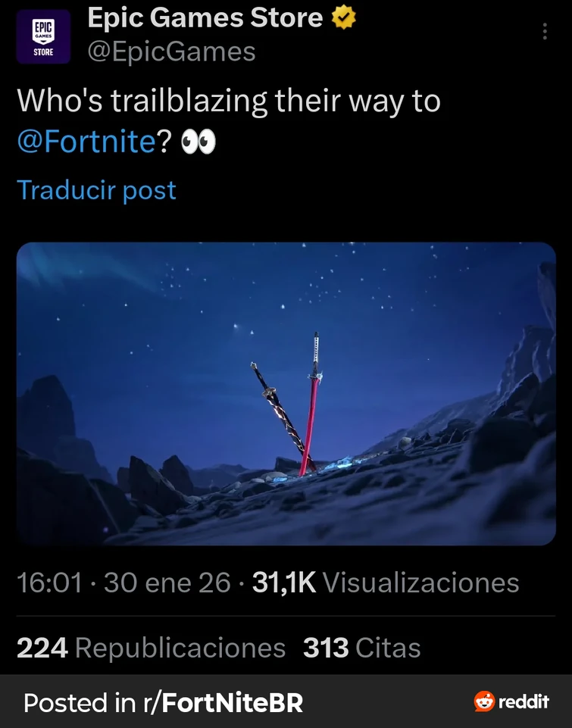Show 31,1K Visualizaciones analytics
This screenshot has height=728, width=572.
(386, 583)
